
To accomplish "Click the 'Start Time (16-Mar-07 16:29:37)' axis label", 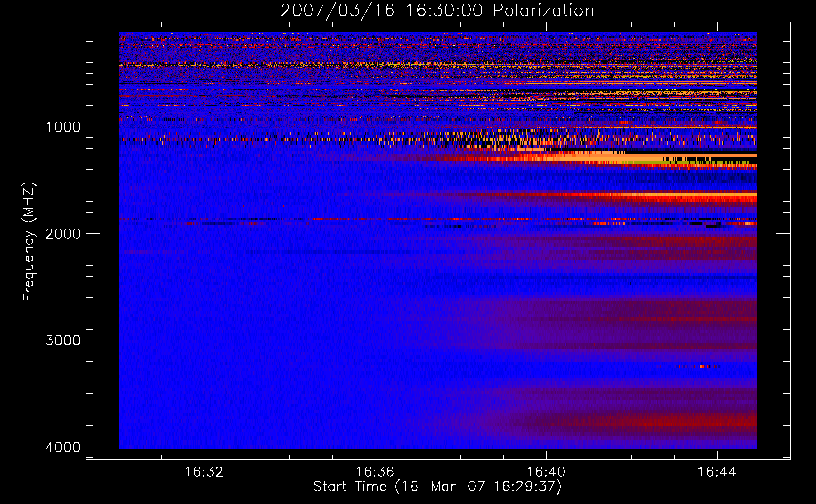I will click(437, 487).
